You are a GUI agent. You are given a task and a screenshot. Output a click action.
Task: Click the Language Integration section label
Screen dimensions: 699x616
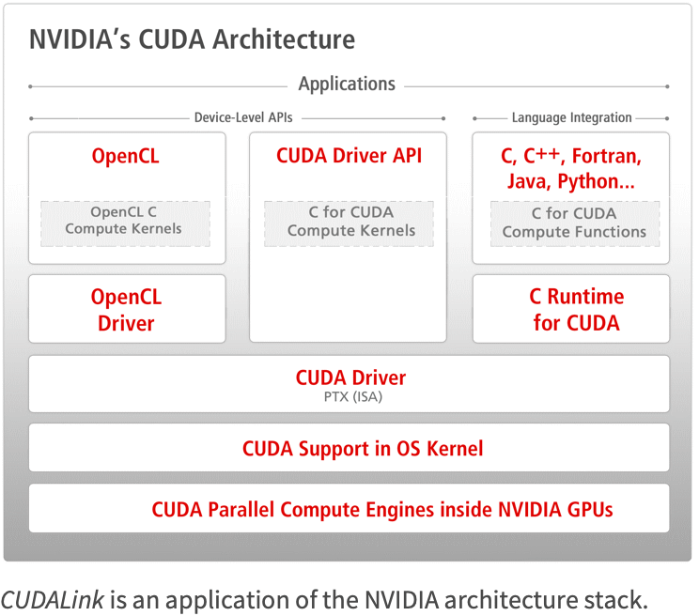tap(571, 118)
